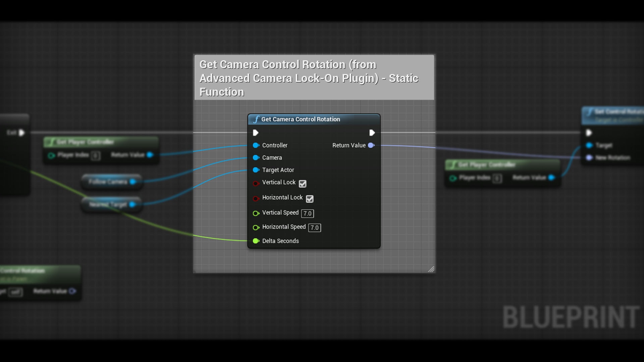Click the Target input pin on Set Control Rotation
The height and width of the screenshot is (362, 644).
tap(589, 145)
